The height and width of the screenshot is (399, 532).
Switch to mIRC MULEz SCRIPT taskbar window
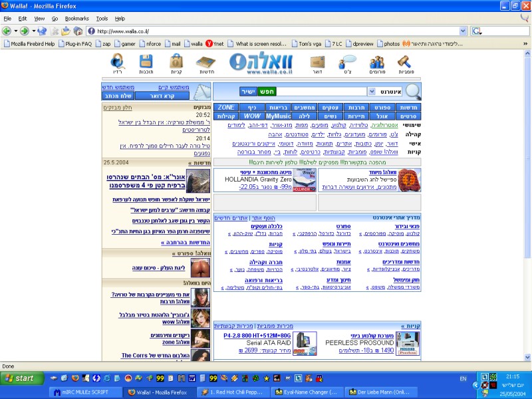85,392
